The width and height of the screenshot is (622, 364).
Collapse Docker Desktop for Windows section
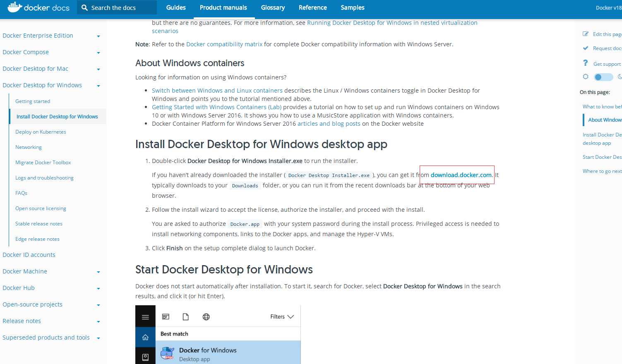click(x=98, y=86)
